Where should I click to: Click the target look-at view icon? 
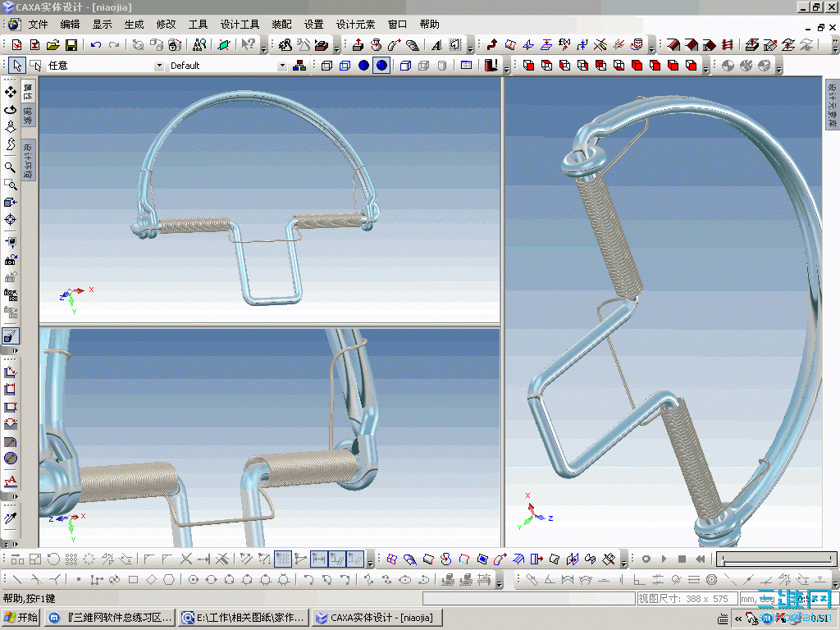[10, 220]
